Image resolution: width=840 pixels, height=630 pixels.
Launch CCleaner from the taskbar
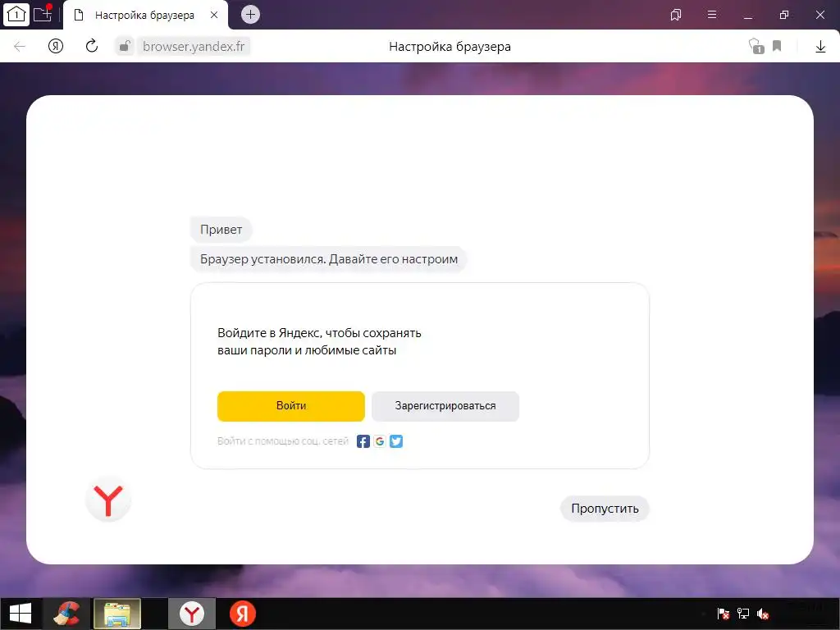pyautogui.click(x=67, y=614)
